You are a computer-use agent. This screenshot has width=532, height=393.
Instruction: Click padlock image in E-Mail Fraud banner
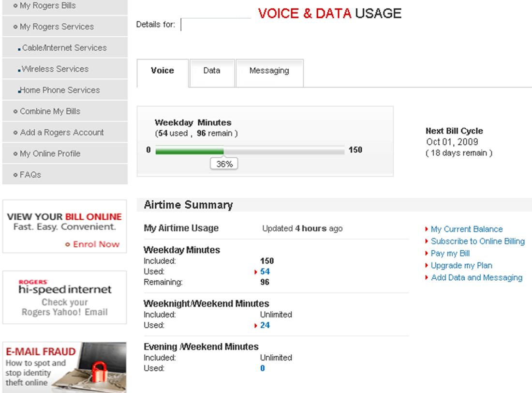point(99,372)
